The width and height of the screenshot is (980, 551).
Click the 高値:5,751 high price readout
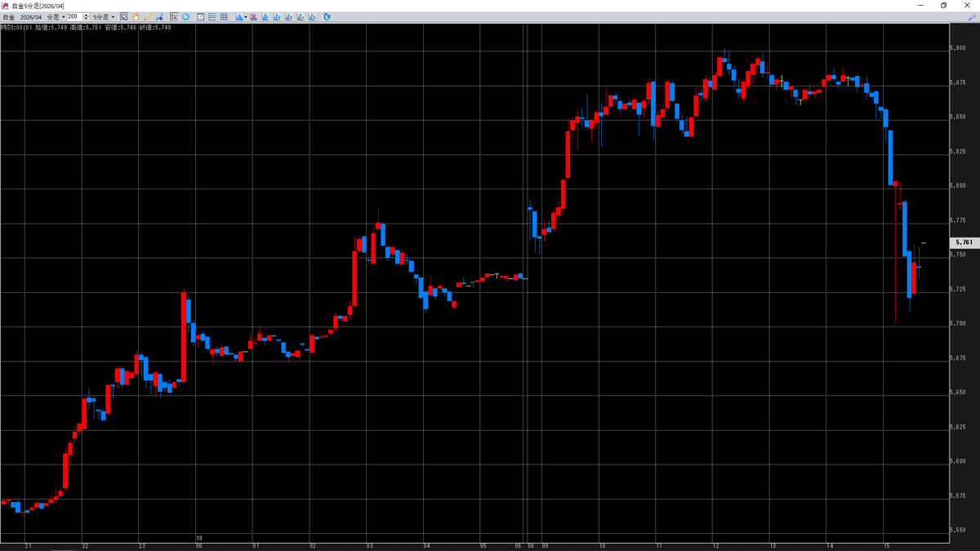[x=87, y=28]
